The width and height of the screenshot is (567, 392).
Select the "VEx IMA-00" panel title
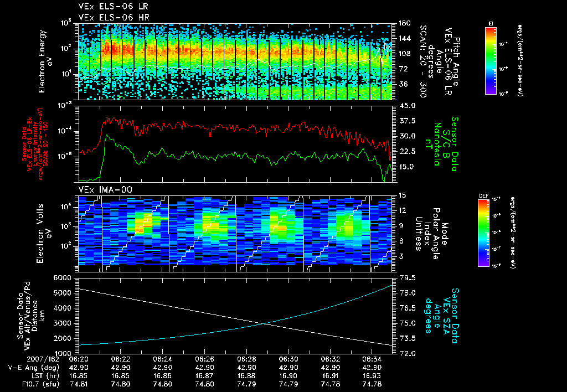(x=105, y=190)
